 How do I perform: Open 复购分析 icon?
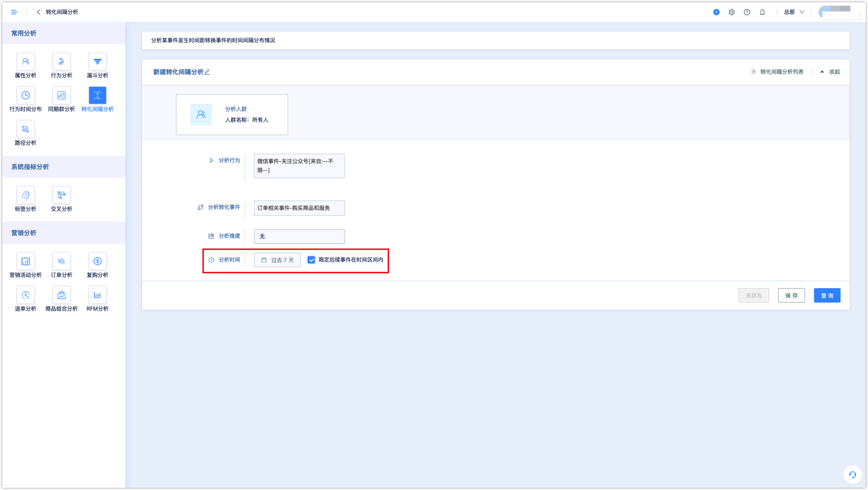click(x=97, y=261)
